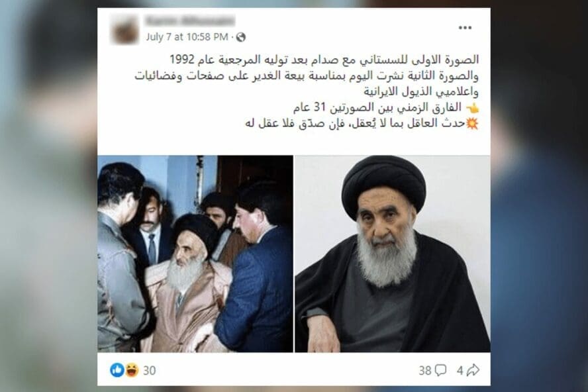This screenshot has width=588, height=392.
Task: Open the blurred author name link
Action: (190, 21)
